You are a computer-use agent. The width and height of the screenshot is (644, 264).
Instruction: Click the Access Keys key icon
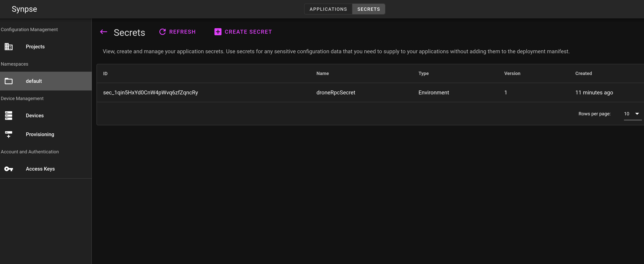8,169
